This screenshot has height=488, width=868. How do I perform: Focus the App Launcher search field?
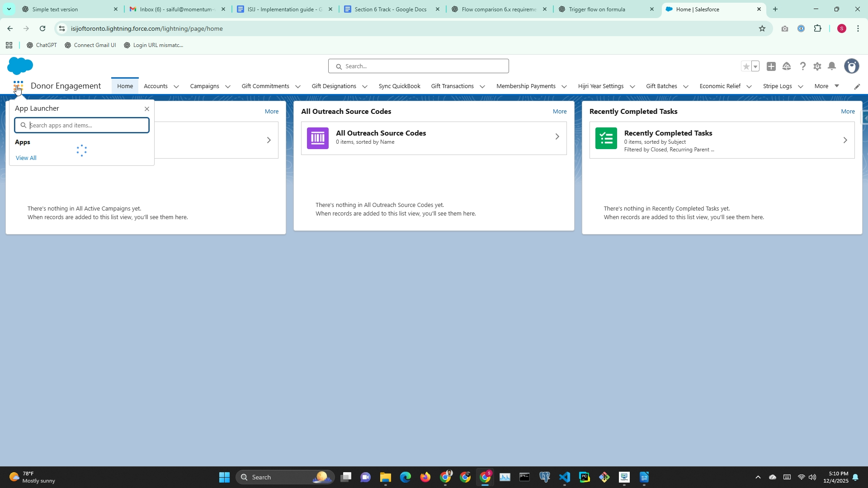click(86, 125)
